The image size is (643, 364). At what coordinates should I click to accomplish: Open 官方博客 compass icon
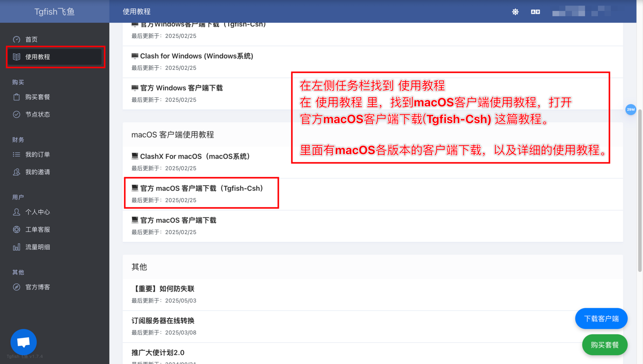pos(16,287)
